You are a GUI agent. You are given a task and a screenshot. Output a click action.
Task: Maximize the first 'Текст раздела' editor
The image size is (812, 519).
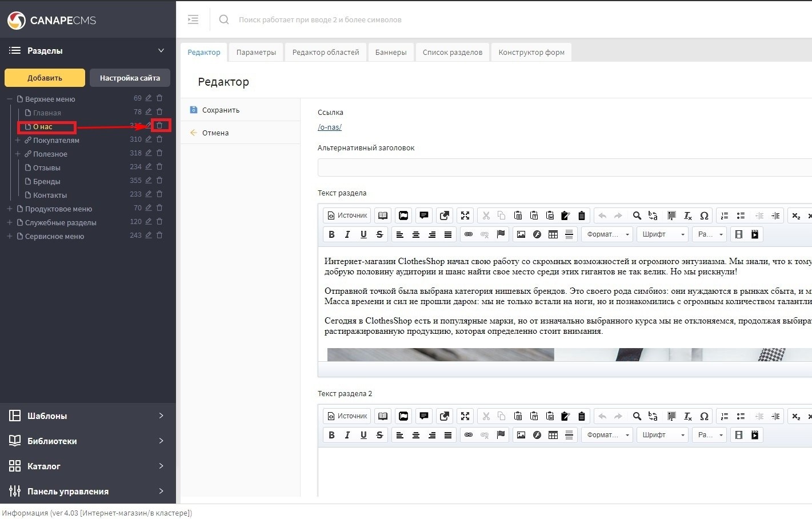tap(465, 215)
